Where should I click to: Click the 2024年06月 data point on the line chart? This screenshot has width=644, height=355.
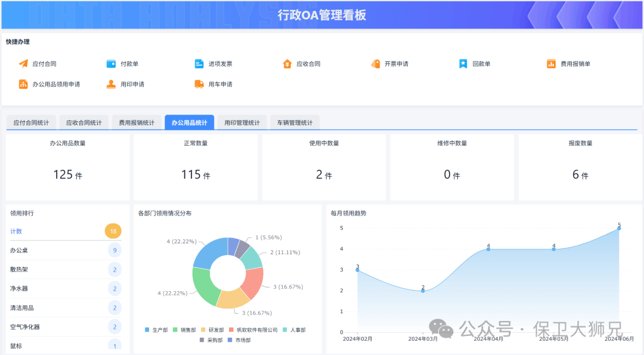(x=619, y=229)
